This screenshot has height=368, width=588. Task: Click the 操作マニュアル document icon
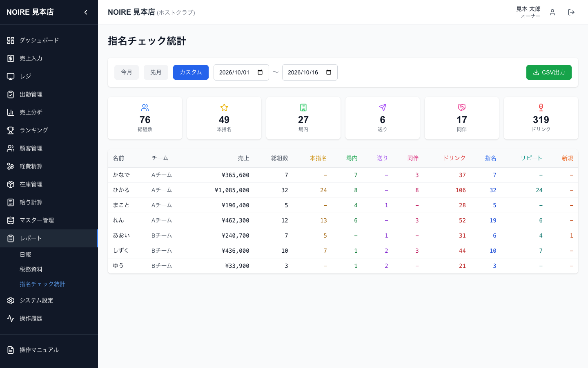click(11, 350)
